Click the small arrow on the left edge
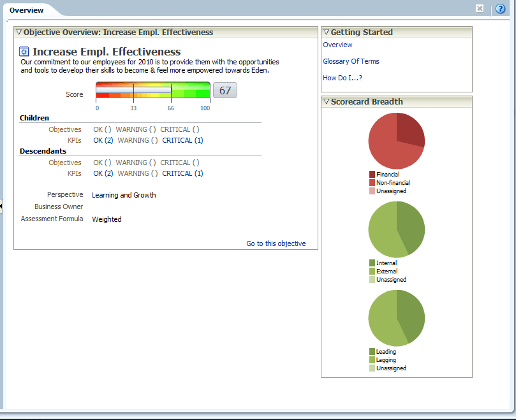Screen dimensions: 516x420 pyautogui.click(x=1, y=205)
